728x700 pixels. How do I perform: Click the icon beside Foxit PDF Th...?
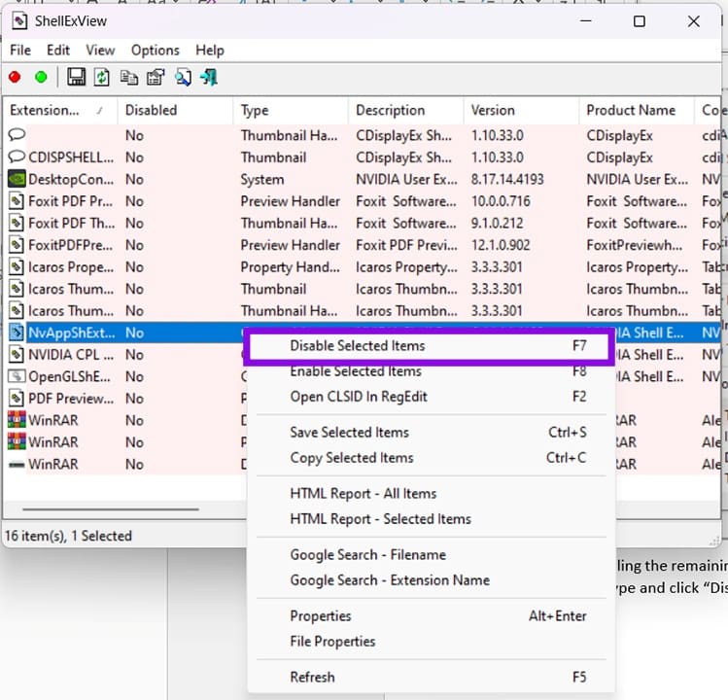click(17, 223)
